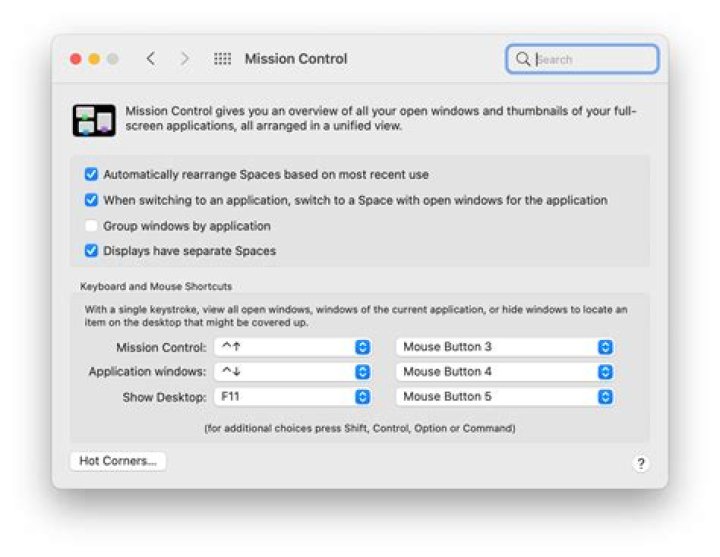Click the Mission Control window title
720x557 pixels.
click(x=296, y=59)
